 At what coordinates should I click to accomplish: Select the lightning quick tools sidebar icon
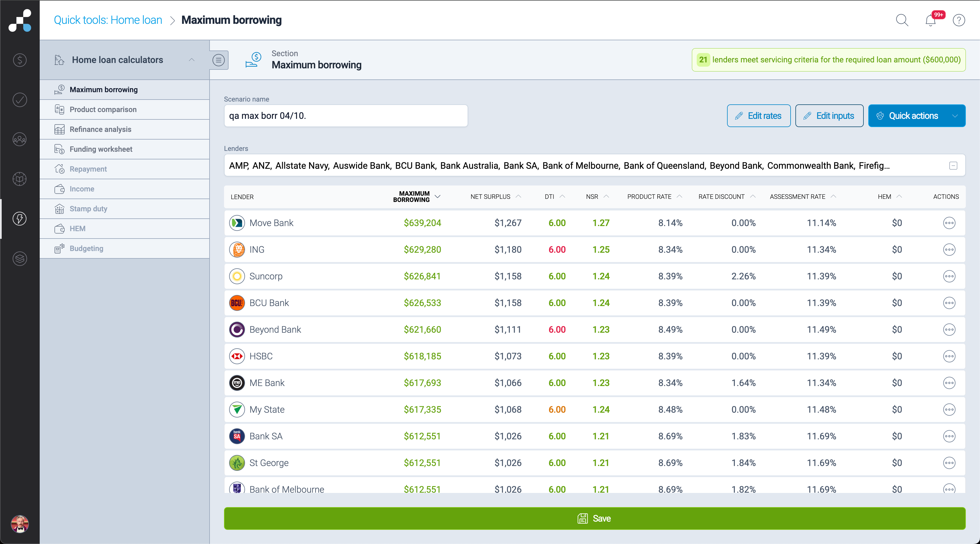[x=20, y=219]
